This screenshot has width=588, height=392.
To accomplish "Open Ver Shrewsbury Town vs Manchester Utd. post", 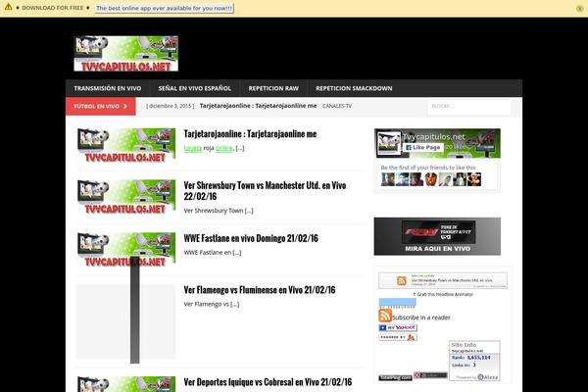I will (x=265, y=190).
